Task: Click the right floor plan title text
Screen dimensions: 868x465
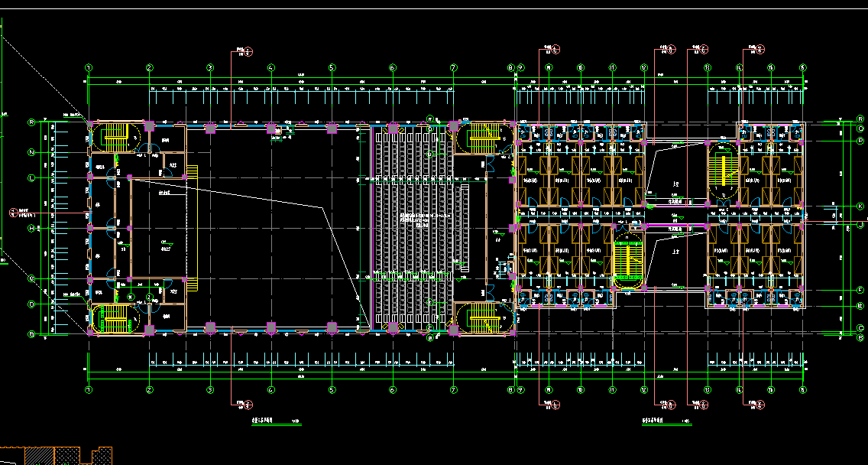Action: 656,421
